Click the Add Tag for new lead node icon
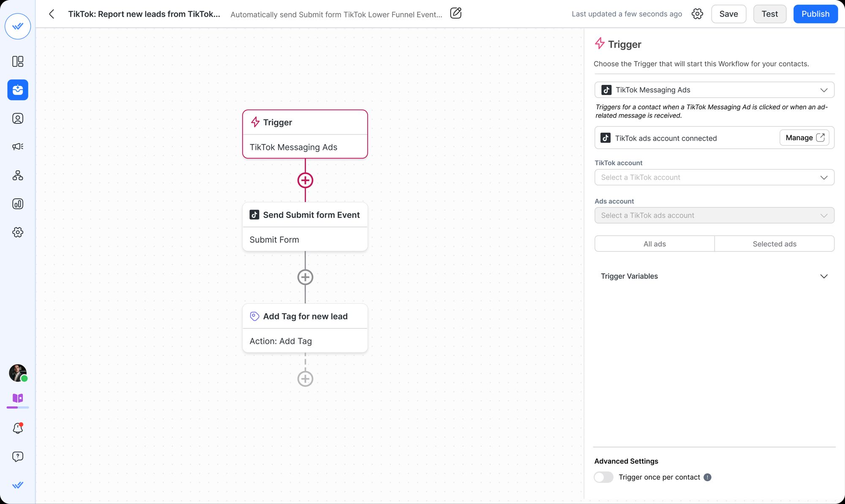 tap(254, 316)
